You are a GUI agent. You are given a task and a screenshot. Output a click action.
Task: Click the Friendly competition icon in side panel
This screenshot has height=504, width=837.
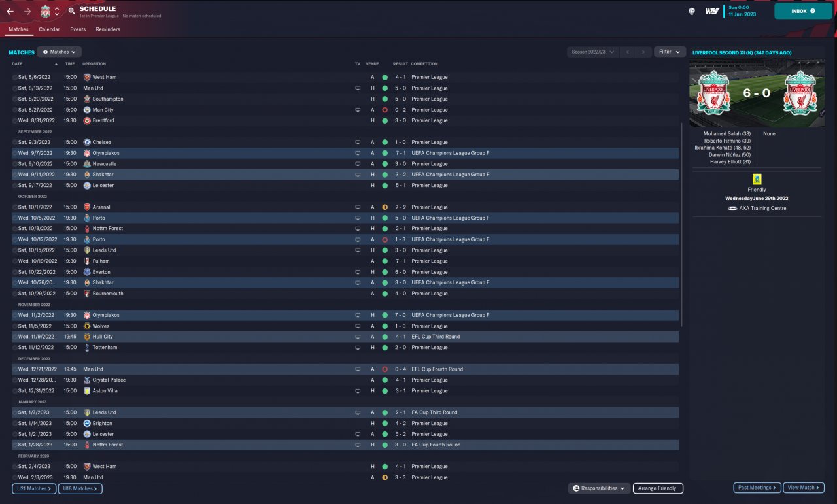tap(757, 179)
